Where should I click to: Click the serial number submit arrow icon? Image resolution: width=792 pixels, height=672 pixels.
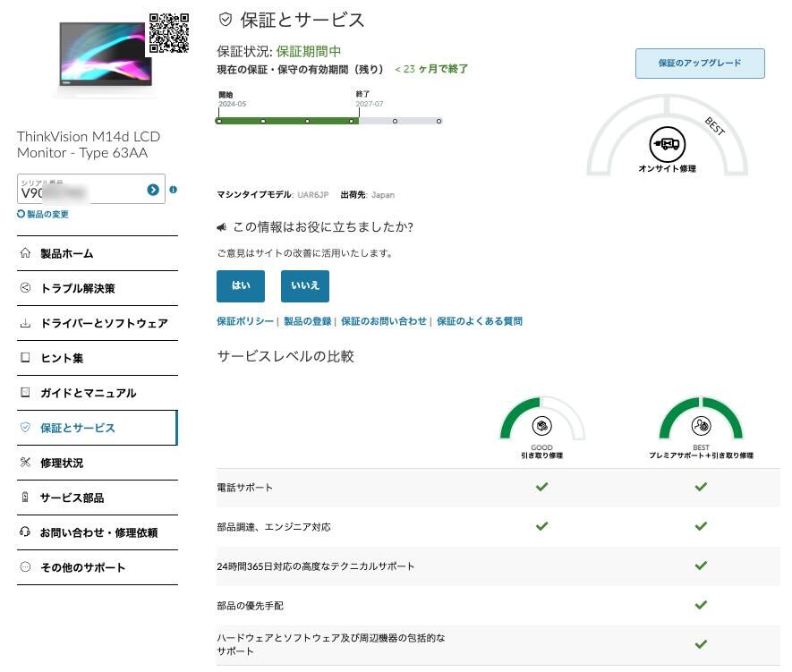coord(153,190)
